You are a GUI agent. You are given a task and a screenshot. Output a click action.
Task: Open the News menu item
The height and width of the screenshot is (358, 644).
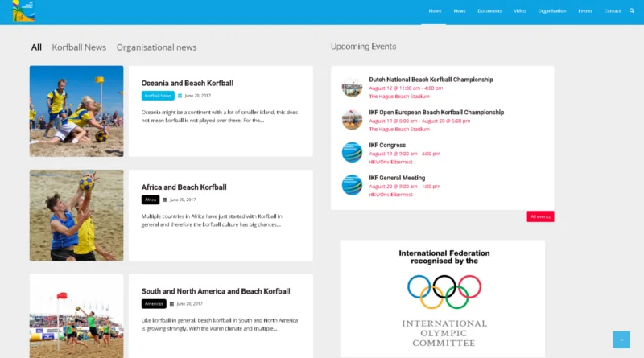point(459,11)
